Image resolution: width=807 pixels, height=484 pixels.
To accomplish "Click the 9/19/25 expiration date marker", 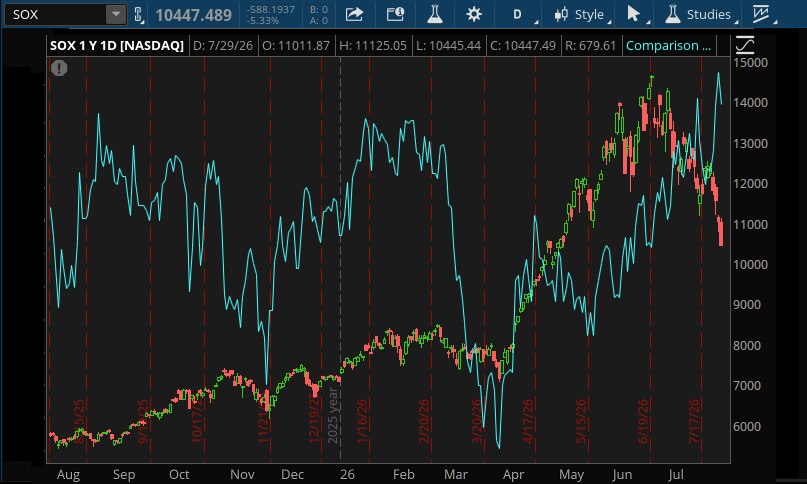I will [x=143, y=421].
